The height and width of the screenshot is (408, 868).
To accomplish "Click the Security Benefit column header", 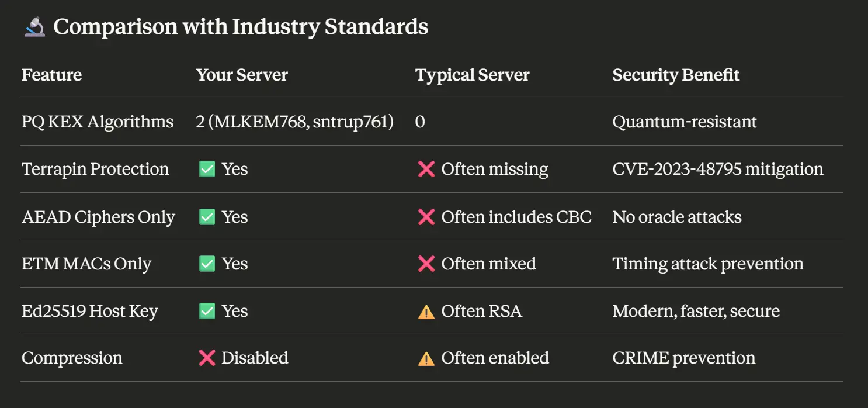I will point(676,75).
